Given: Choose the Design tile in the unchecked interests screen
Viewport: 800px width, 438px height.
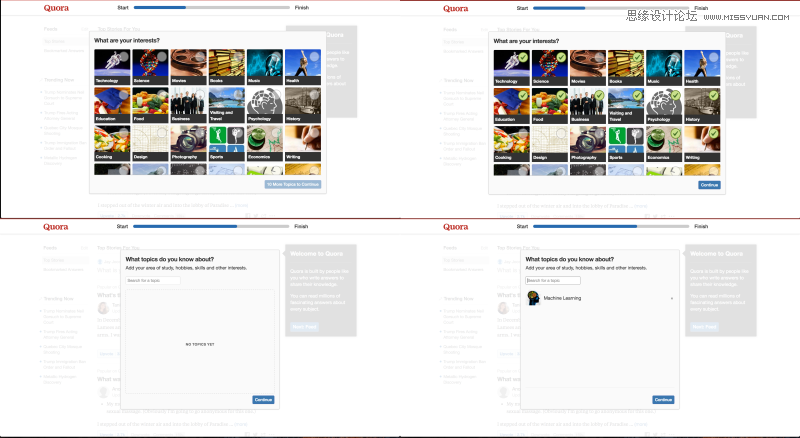Looking at the screenshot, I should coord(150,143).
